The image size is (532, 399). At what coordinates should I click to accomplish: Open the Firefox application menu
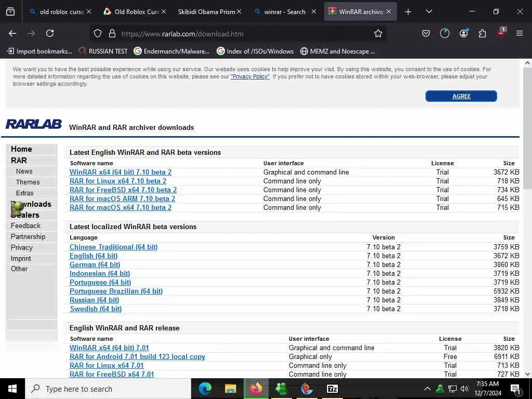(x=520, y=33)
